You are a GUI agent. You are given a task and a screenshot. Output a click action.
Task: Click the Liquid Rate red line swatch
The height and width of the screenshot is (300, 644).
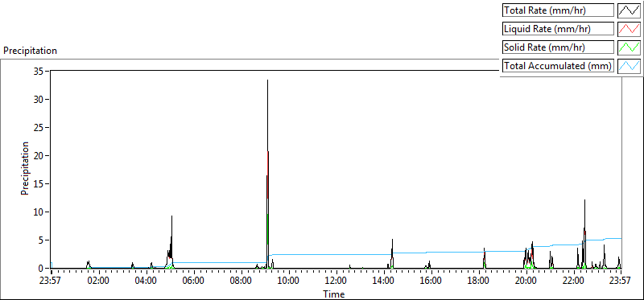[x=629, y=29]
